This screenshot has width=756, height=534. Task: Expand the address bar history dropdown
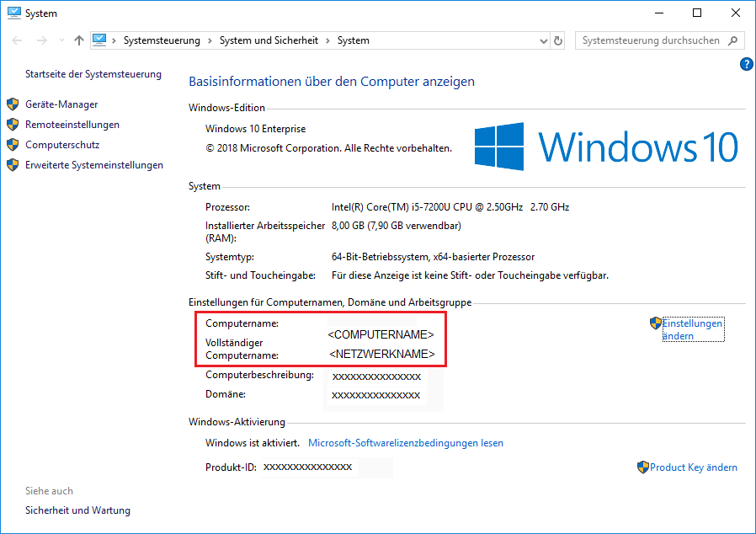pos(542,40)
